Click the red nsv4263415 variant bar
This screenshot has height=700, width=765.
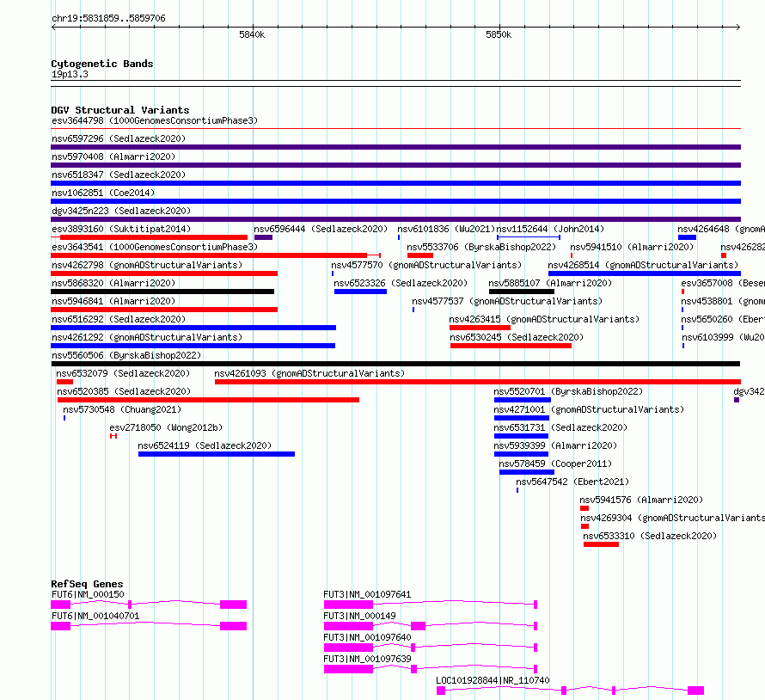pos(480,328)
